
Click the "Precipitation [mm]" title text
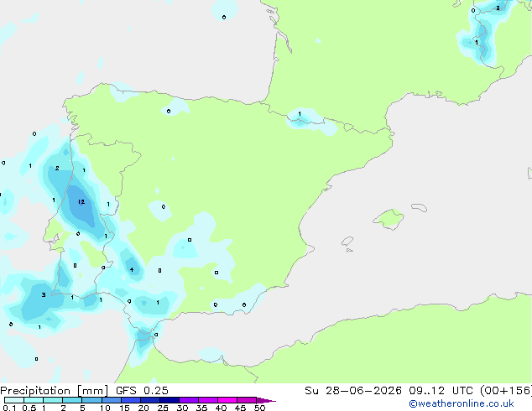tap(55, 390)
